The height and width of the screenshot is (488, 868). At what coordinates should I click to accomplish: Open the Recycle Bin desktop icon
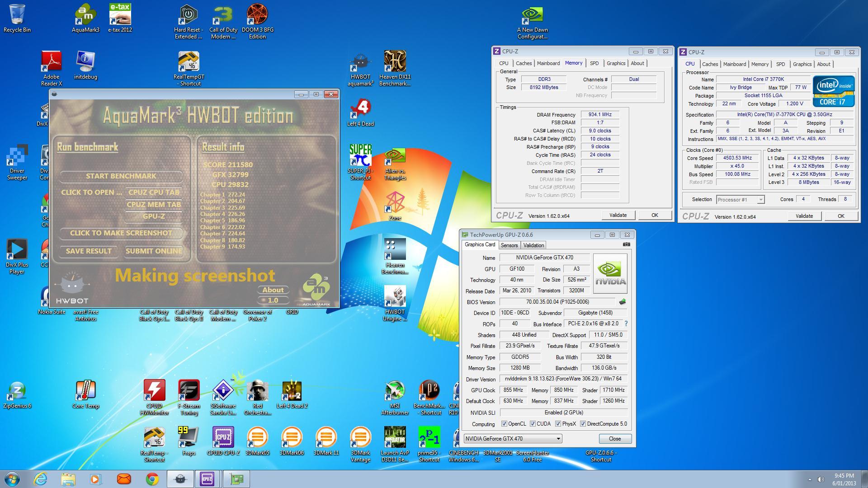17,19
